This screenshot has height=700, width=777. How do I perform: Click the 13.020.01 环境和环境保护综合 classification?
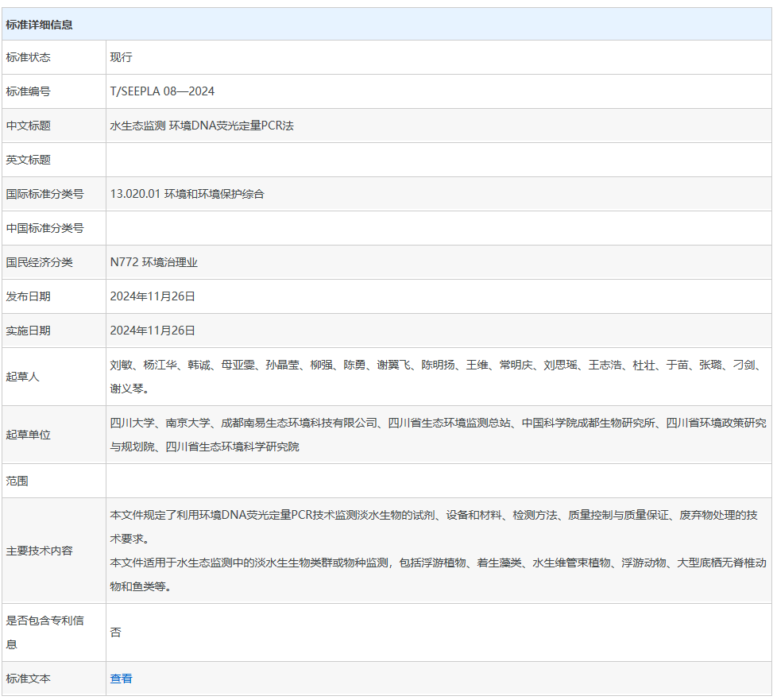click(187, 194)
